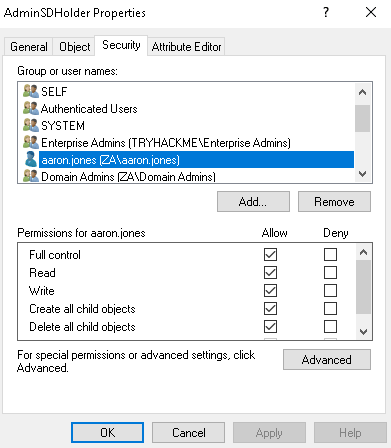
Task: Check Deny for Write permission
Action: [330, 291]
